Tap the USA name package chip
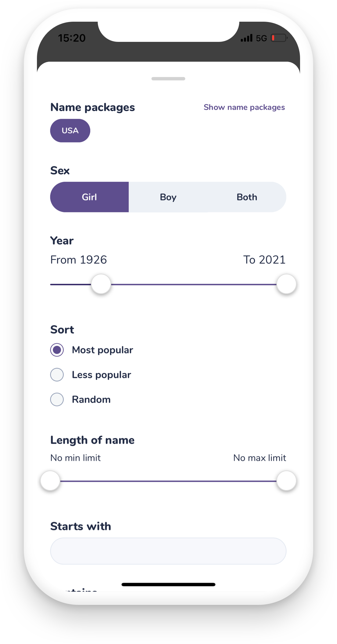Image resolution: width=337 pixels, height=644 pixels. [70, 130]
